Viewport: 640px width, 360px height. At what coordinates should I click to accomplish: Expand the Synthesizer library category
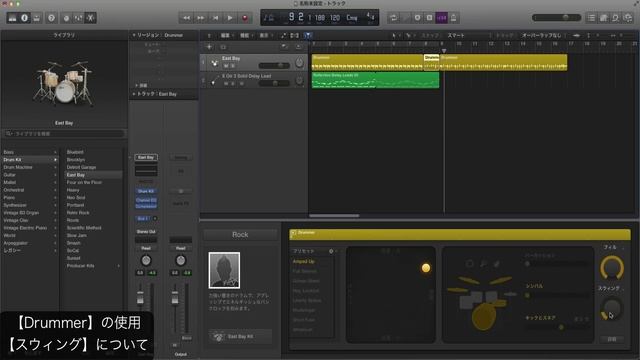[x=29, y=205]
